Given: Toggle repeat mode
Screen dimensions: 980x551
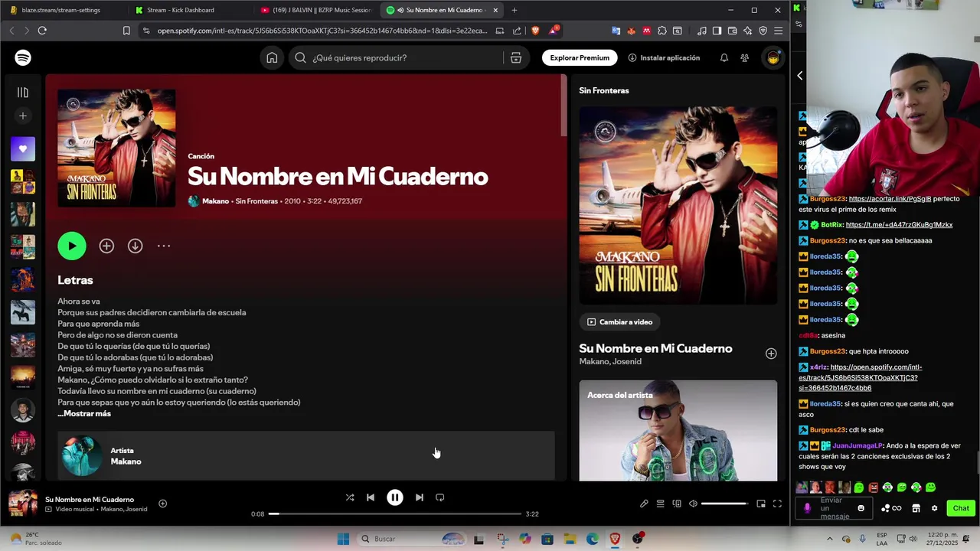Looking at the screenshot, I should 439,497.
